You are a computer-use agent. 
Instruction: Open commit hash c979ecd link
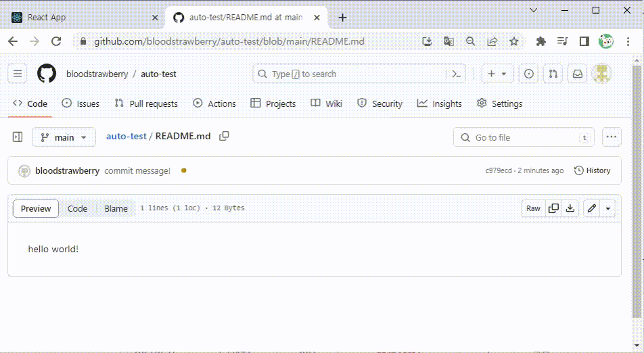coord(499,170)
